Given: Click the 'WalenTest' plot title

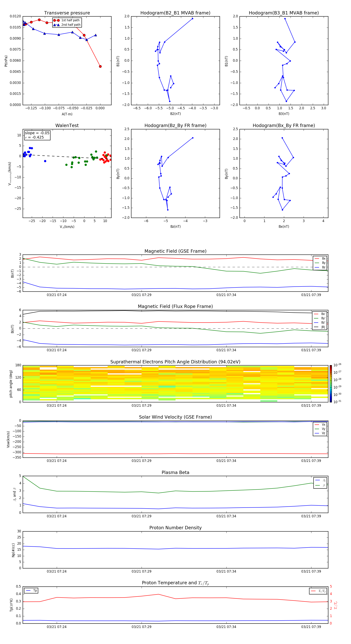Looking at the screenshot, I should pyautogui.click(x=67, y=125).
